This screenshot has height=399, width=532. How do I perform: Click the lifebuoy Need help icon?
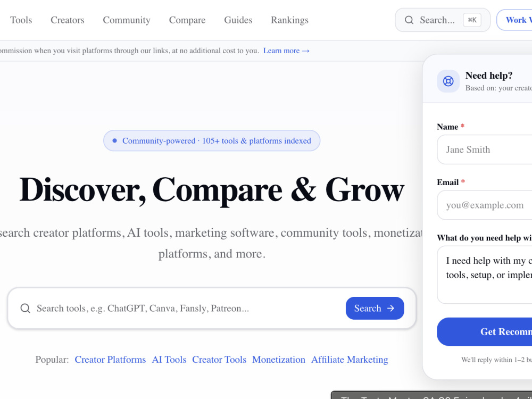448,81
